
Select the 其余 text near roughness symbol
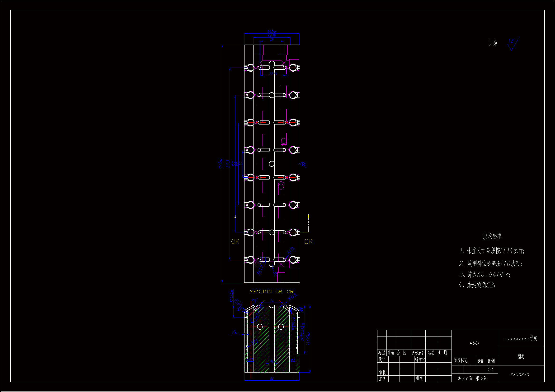pos(493,43)
